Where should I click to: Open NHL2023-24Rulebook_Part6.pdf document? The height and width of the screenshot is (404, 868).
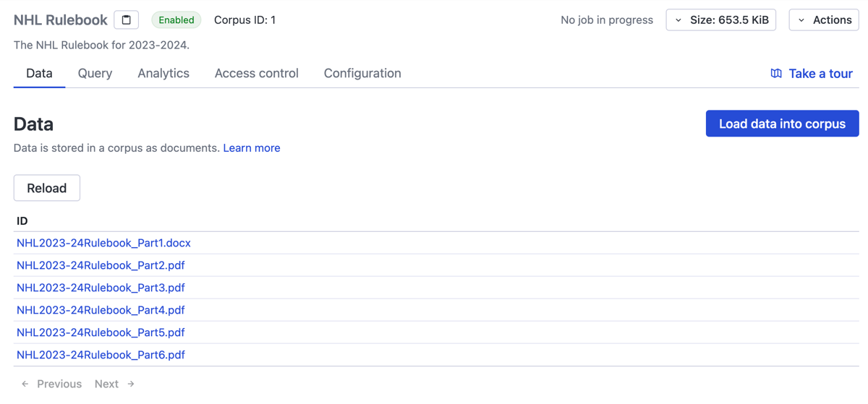[x=101, y=355]
